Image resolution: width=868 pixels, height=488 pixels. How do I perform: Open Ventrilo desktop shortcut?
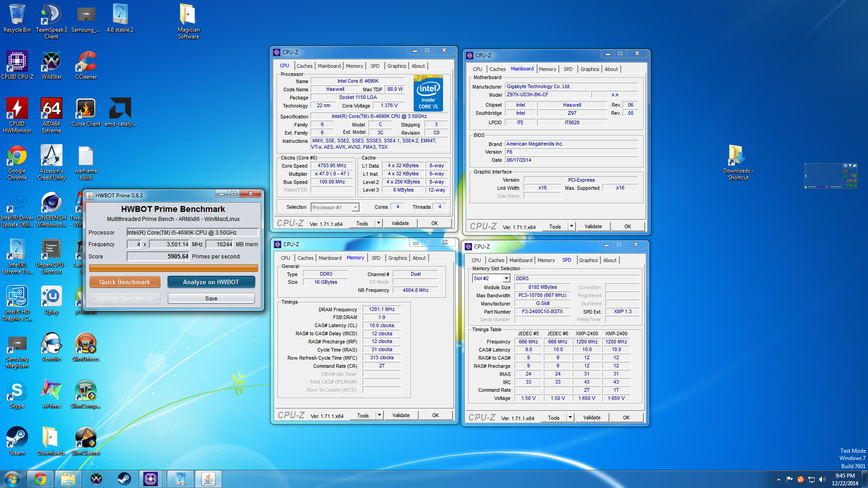coord(51,347)
